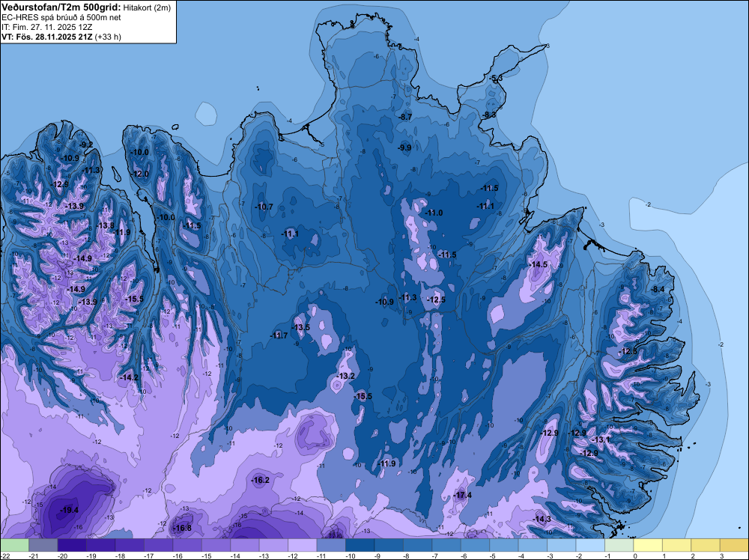749x560 pixels.
Task: Click the valid time 'VT: Fös. 28.11.2025 21Z'
Action: 47,37
